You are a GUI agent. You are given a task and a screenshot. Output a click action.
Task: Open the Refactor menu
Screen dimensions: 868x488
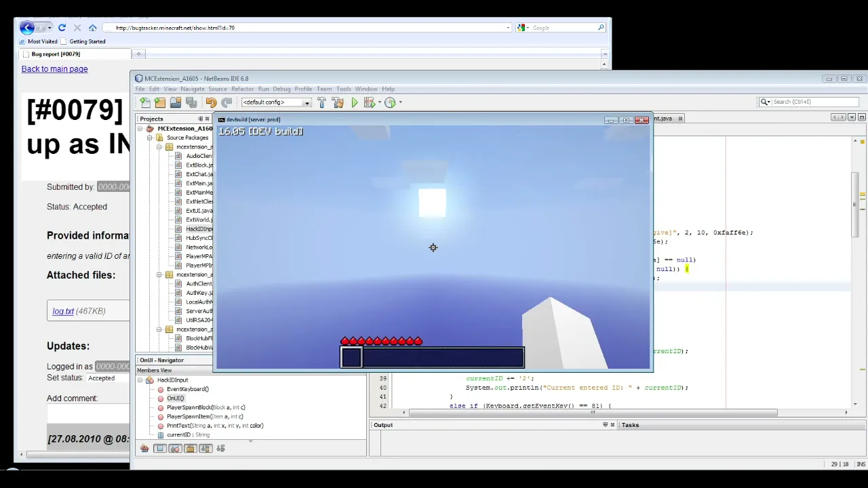242,89
